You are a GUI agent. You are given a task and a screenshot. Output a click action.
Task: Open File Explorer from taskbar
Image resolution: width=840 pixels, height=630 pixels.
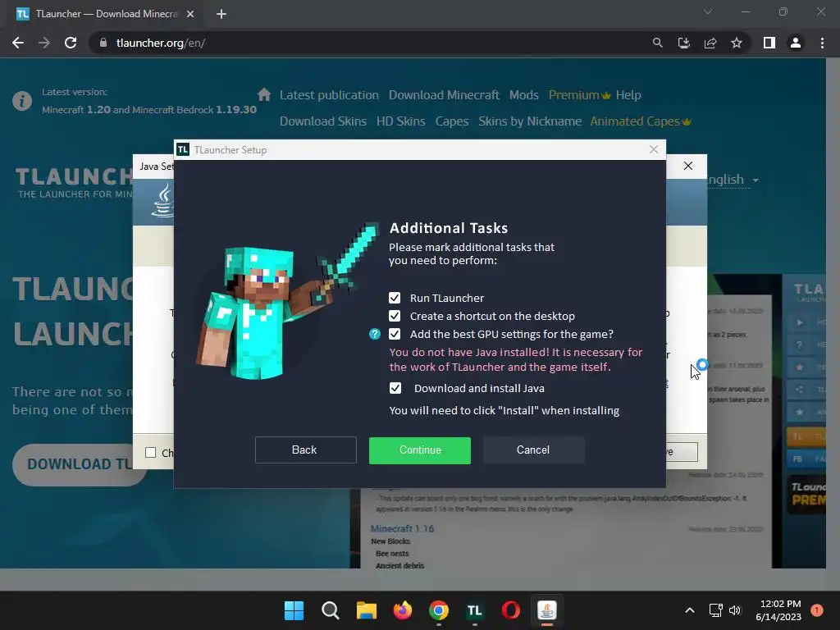click(x=367, y=610)
